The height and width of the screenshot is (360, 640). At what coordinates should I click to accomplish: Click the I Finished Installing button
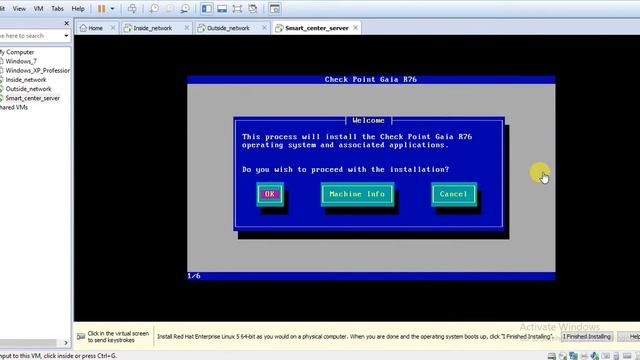click(587, 337)
